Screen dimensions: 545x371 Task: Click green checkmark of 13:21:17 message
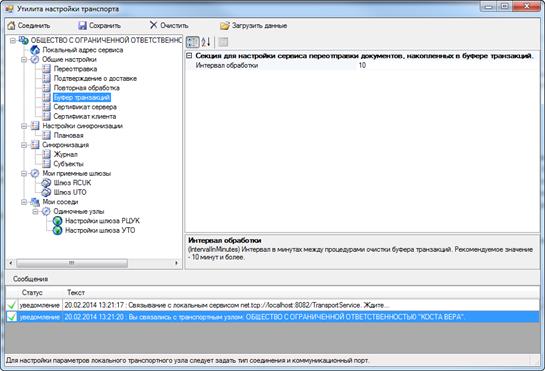(12, 305)
